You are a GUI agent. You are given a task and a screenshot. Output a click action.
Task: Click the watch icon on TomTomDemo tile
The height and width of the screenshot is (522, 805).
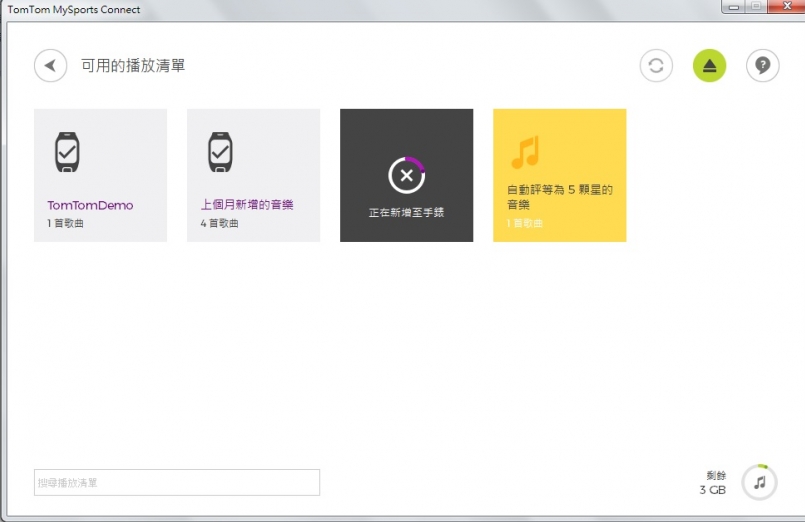[66, 152]
